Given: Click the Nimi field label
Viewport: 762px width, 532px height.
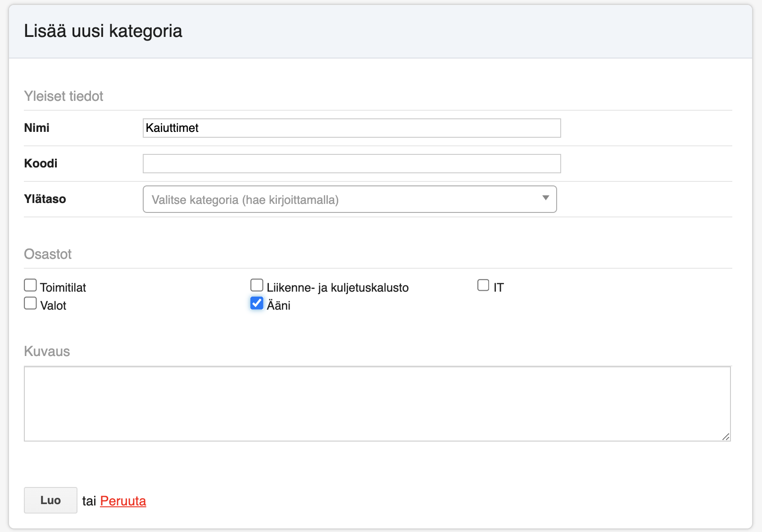Looking at the screenshot, I should (x=37, y=128).
